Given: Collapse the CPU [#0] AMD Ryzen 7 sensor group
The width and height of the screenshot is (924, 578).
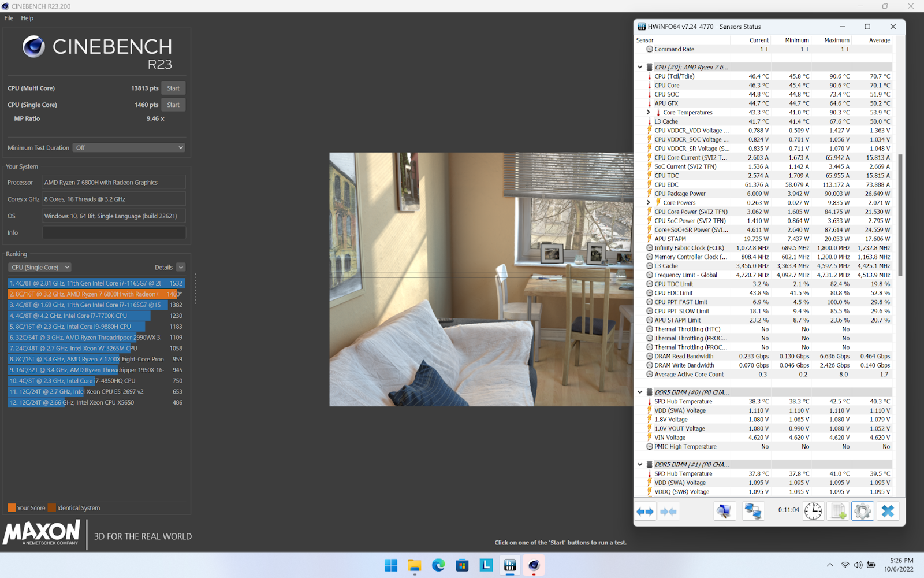Looking at the screenshot, I should [x=640, y=67].
